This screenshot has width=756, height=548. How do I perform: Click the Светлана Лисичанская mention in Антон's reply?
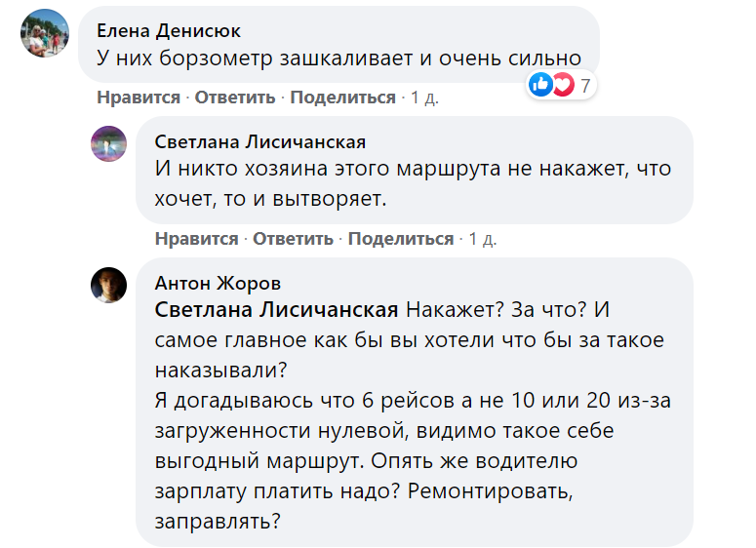[x=276, y=311]
